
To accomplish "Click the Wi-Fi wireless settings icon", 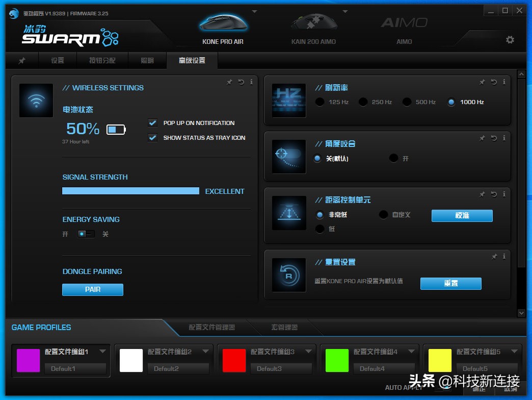I will tap(36, 101).
